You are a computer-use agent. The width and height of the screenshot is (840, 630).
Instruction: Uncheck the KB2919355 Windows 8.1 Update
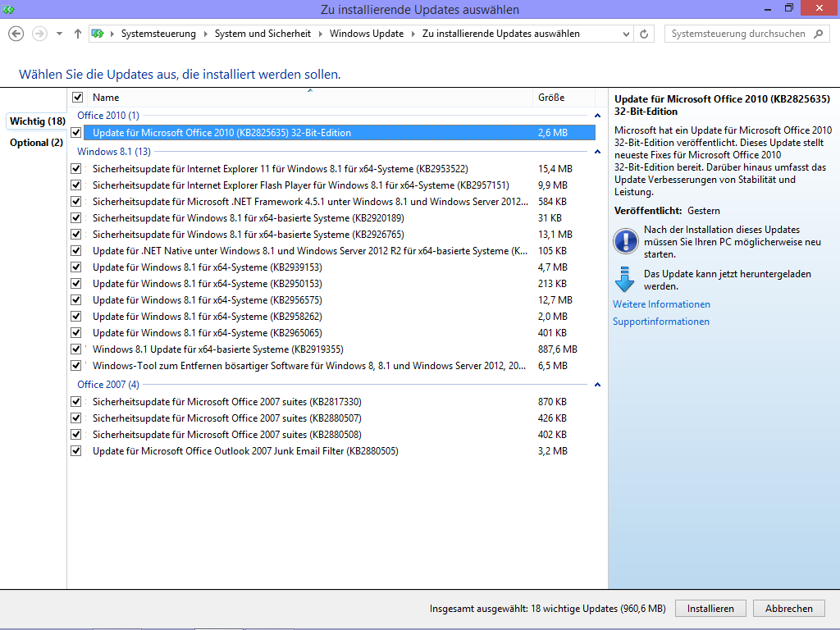pos(76,349)
